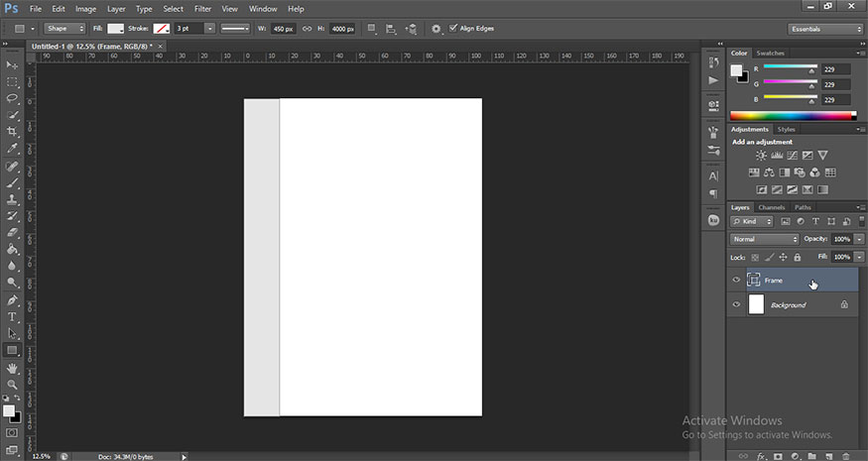Click the color spectrum ramp

coord(793,116)
